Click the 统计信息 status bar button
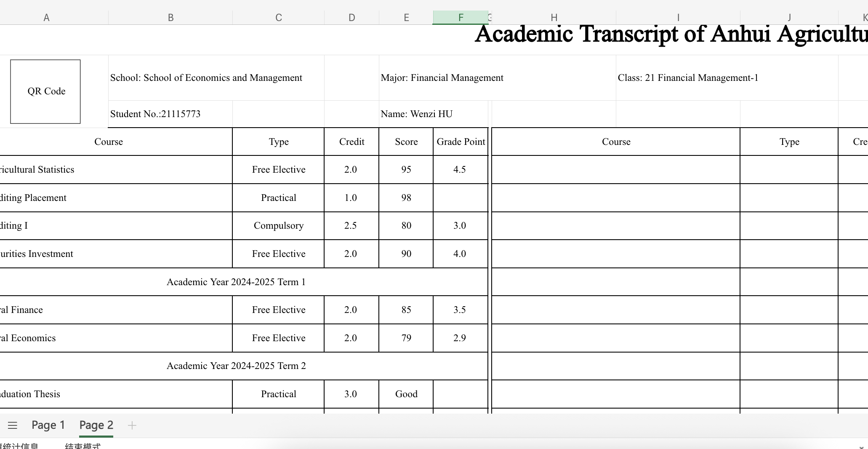868x449 pixels. [19, 446]
